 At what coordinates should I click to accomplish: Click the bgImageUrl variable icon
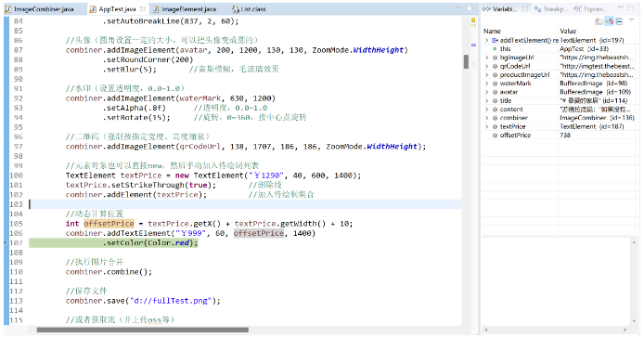click(x=495, y=58)
